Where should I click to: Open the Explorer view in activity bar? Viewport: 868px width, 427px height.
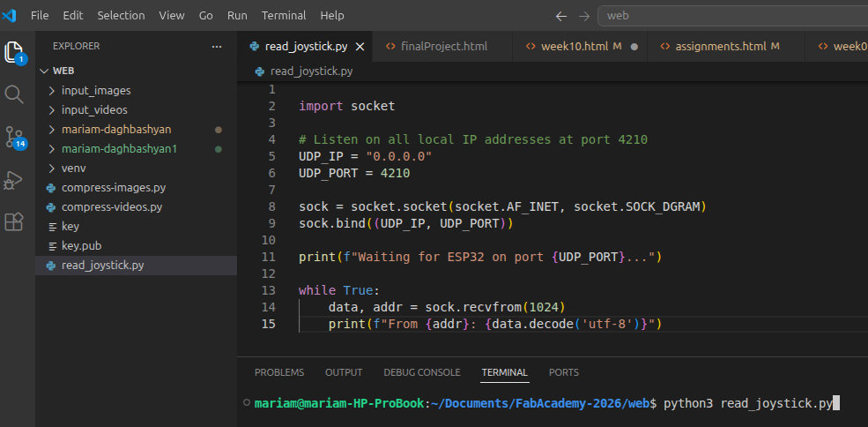click(x=14, y=52)
